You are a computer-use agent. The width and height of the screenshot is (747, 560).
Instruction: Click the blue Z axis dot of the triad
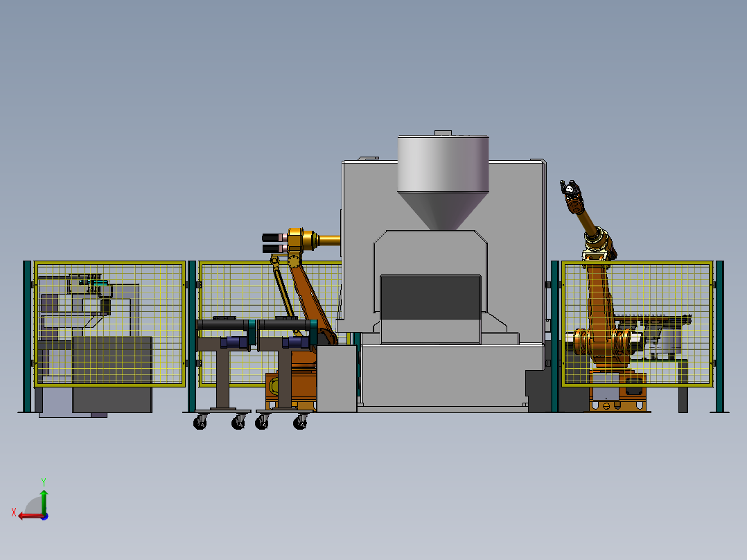[45, 516]
